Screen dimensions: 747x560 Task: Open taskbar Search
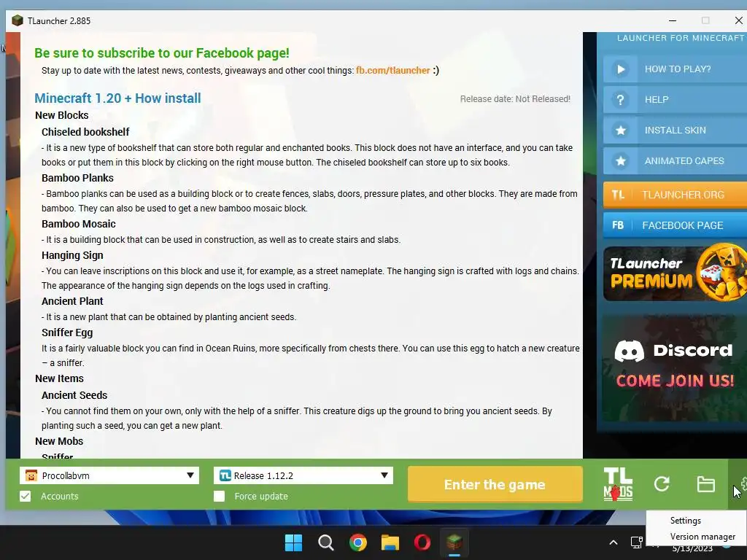[x=326, y=542]
